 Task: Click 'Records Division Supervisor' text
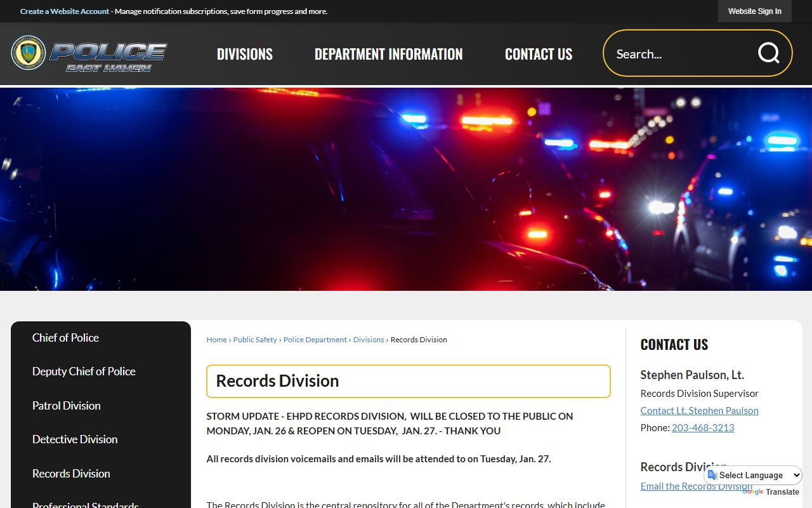[x=699, y=393]
